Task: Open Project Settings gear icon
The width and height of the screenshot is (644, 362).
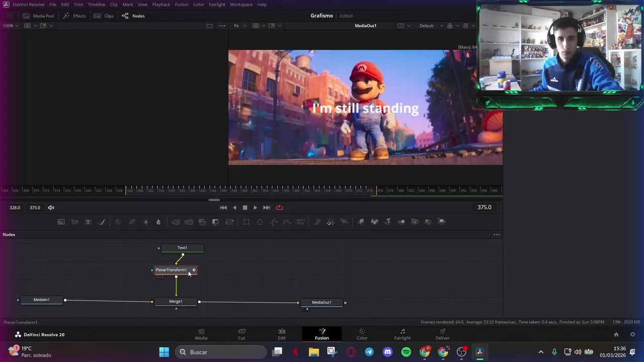Action: tap(633, 334)
